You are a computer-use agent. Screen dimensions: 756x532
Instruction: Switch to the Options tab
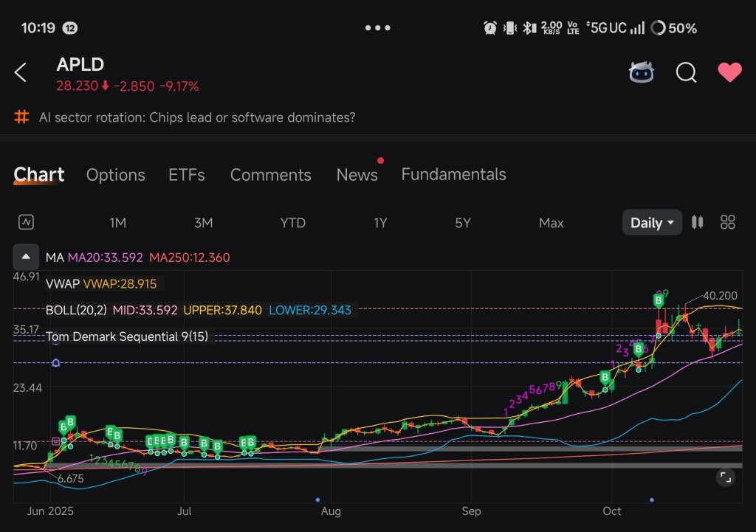pos(115,175)
